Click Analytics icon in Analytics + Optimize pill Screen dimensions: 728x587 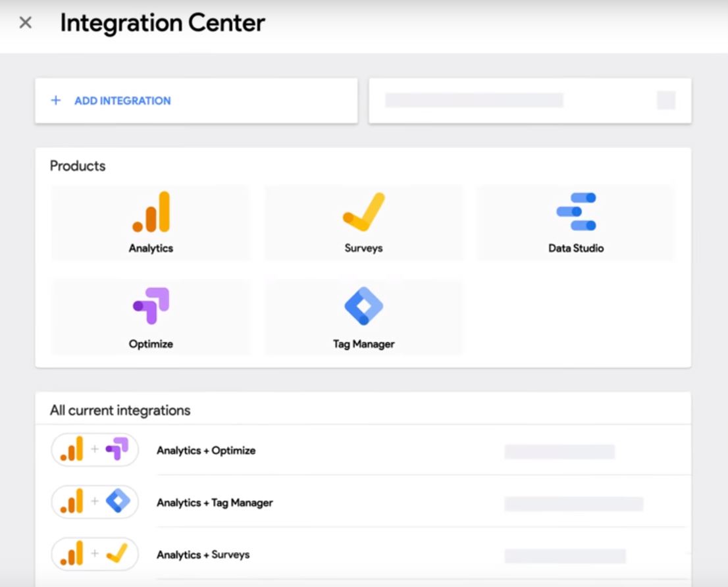(x=72, y=449)
